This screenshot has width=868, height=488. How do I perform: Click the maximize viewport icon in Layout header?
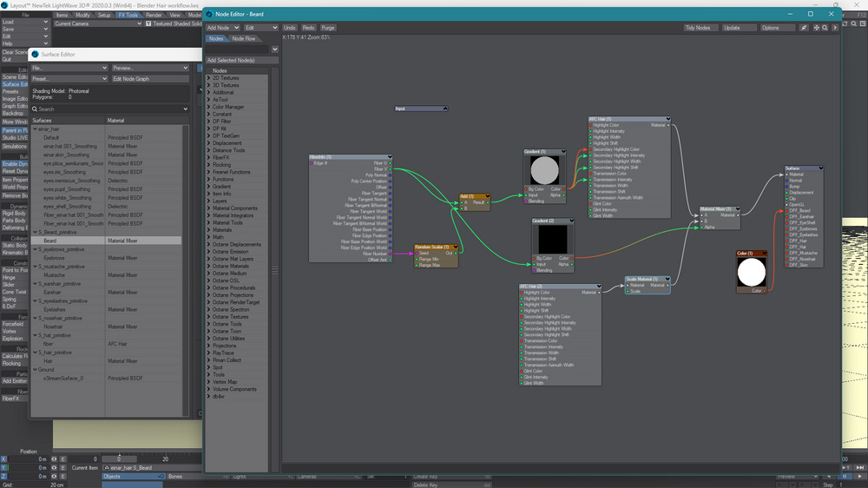tap(863, 23)
